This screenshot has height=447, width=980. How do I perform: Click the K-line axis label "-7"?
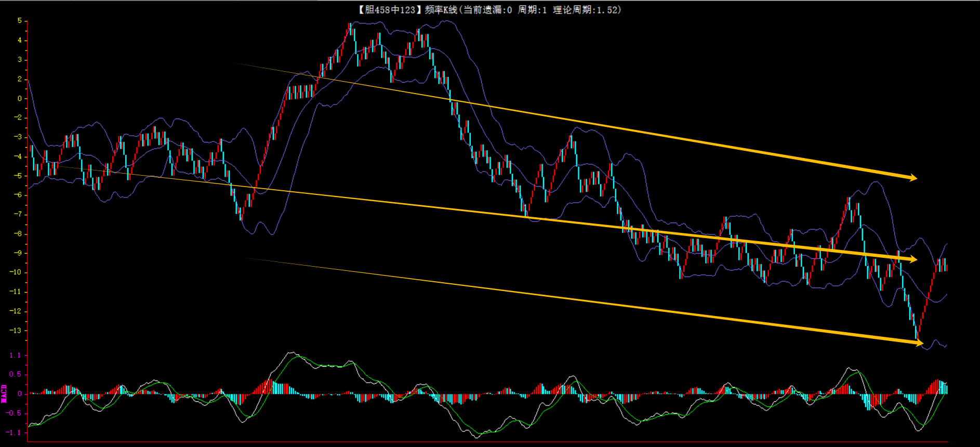click(x=18, y=214)
